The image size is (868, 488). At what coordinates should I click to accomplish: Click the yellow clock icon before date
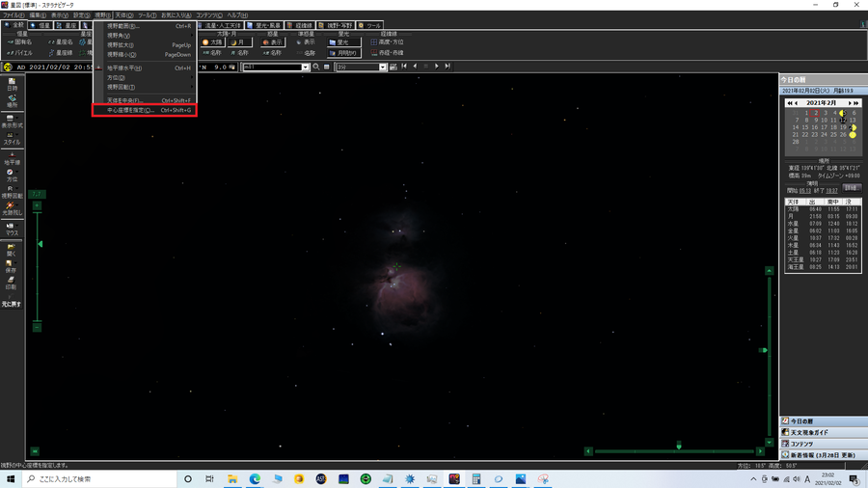(x=8, y=67)
